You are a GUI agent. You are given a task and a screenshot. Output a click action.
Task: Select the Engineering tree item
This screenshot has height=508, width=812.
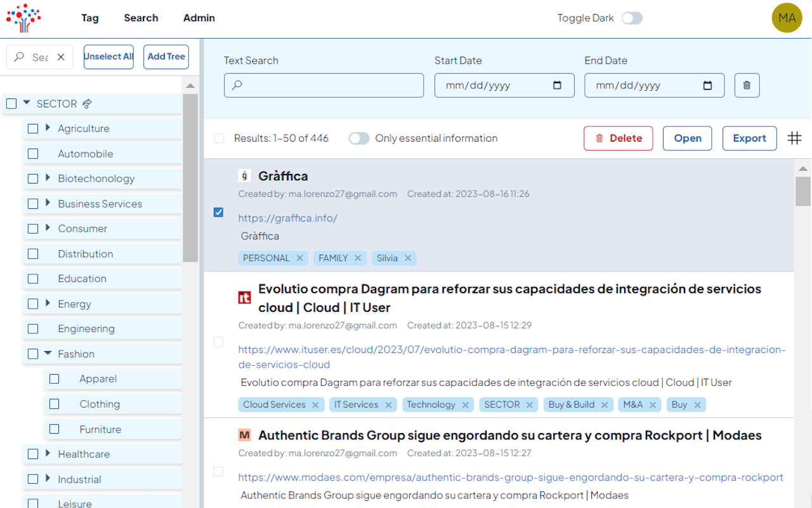click(102, 329)
